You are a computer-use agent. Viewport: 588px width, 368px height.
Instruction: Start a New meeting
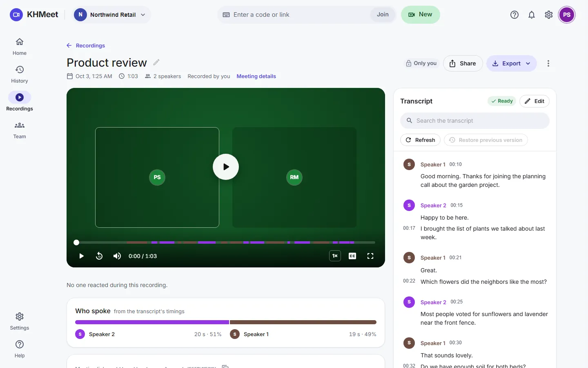click(420, 15)
